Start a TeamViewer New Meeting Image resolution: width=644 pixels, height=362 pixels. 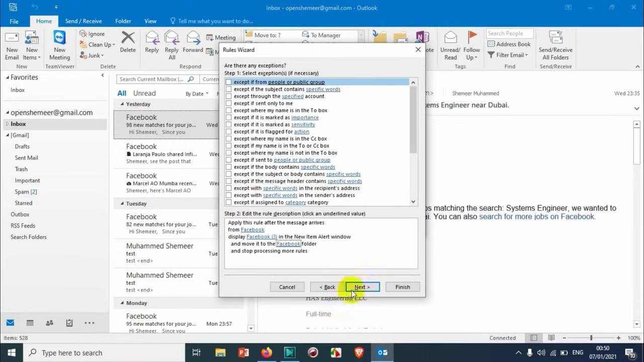click(x=59, y=46)
